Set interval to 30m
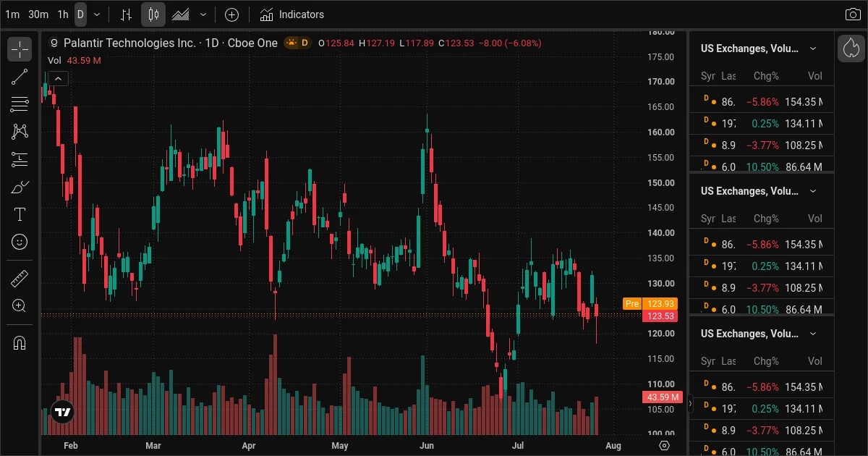Screen dimensions: 868x456 click(x=38, y=14)
